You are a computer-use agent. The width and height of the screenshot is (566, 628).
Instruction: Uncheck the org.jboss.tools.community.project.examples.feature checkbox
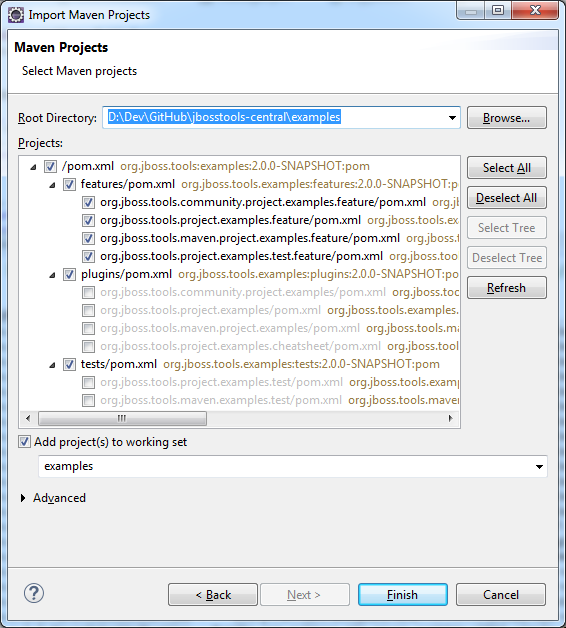point(89,202)
